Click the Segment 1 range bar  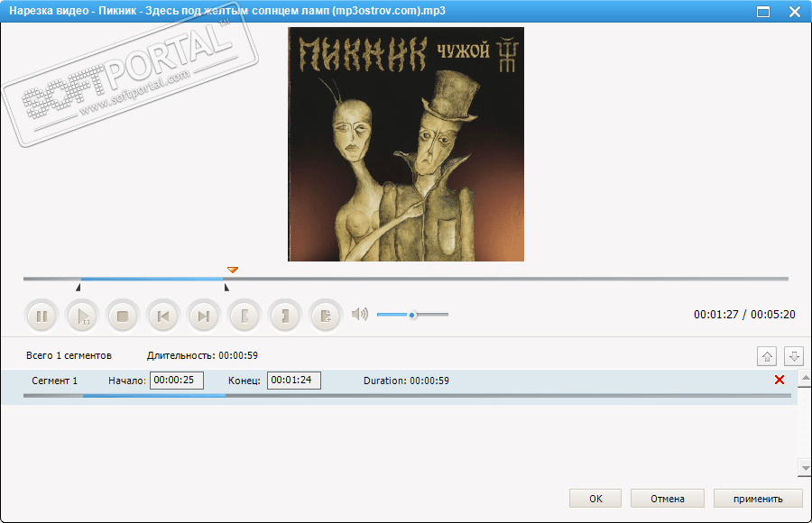click(x=407, y=396)
